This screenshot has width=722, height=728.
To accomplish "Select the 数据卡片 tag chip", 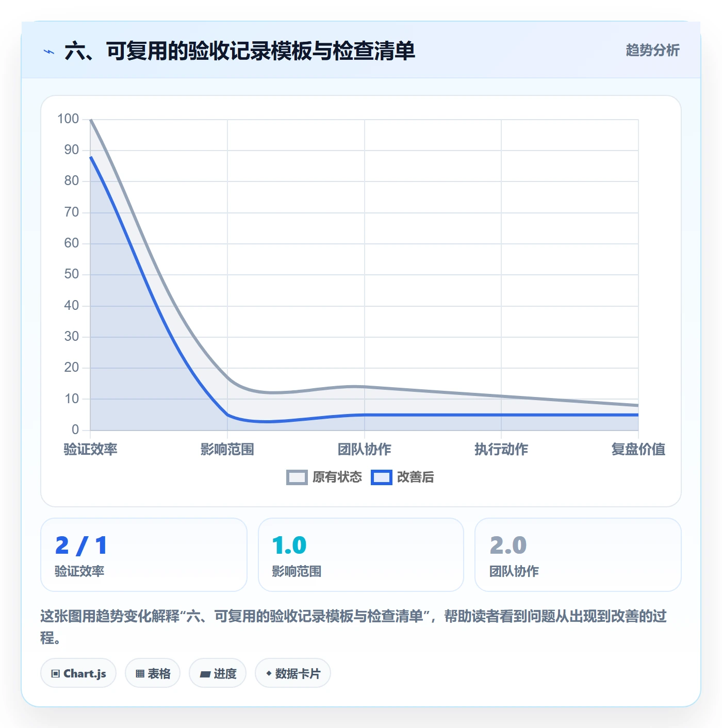I will point(293,673).
